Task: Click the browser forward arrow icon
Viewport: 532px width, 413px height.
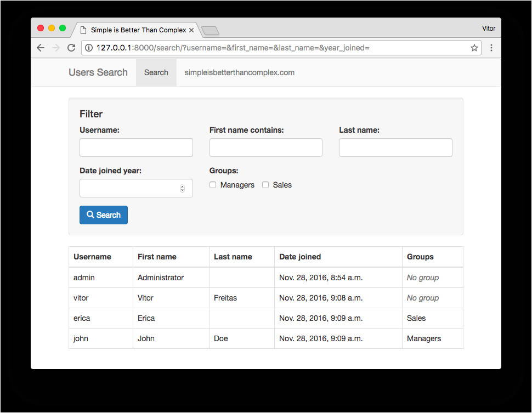Action: click(55, 48)
